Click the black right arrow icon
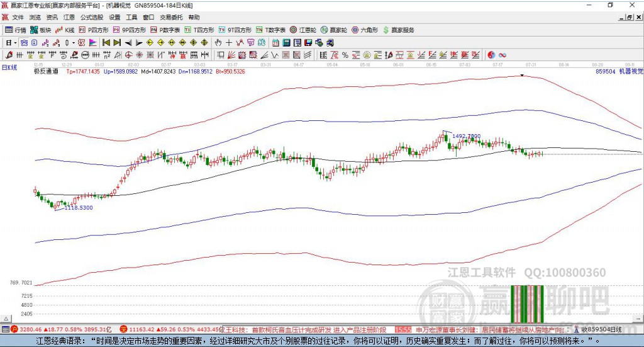The image size is (644, 347). (x=139, y=43)
